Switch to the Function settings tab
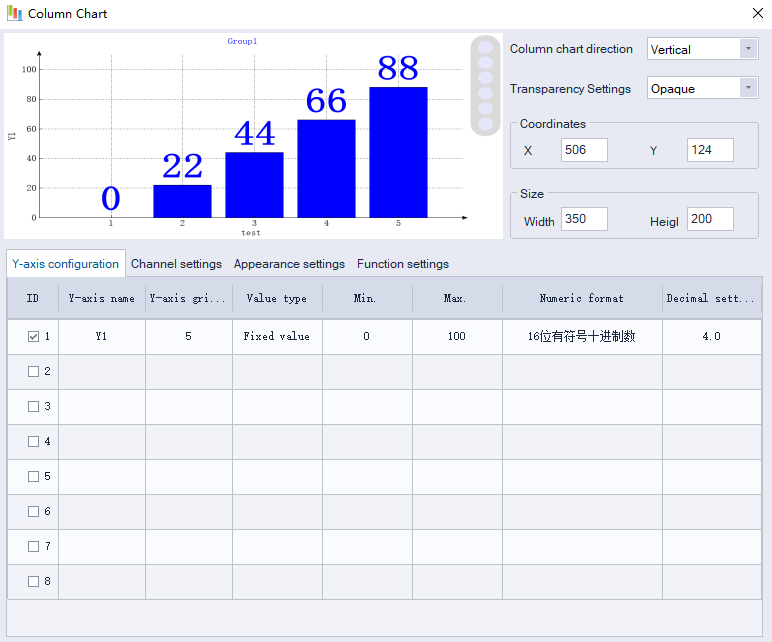 point(403,264)
